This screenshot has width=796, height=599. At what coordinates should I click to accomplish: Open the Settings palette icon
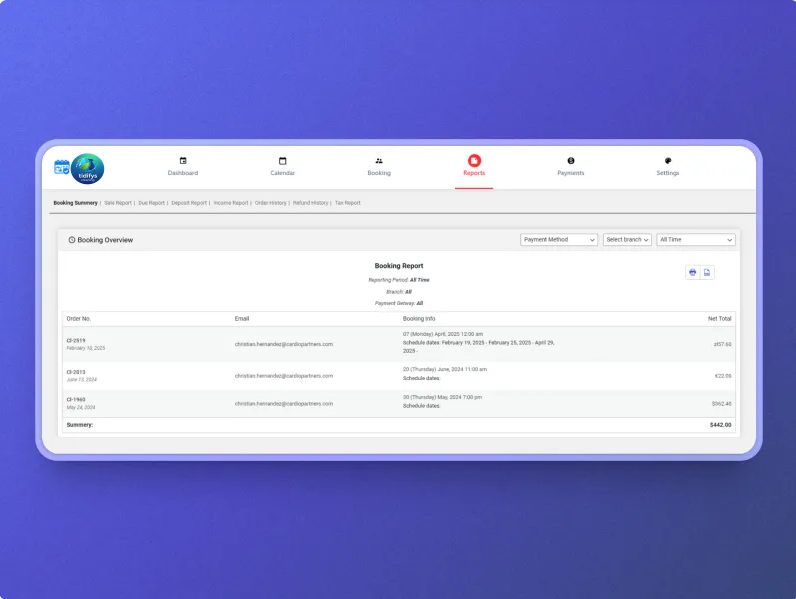(668, 160)
